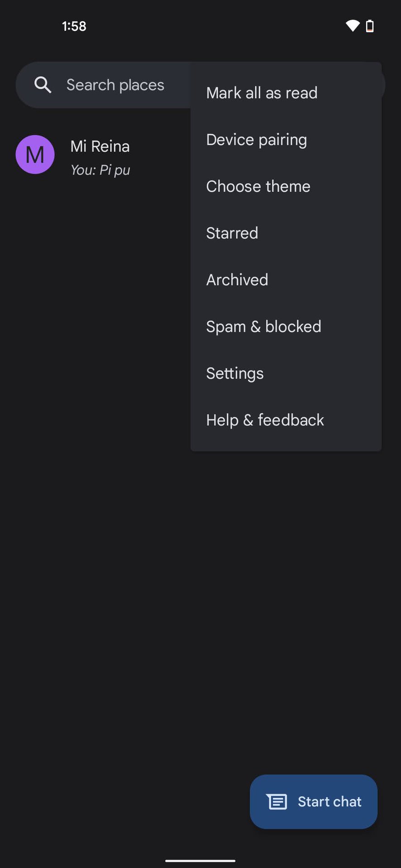The height and width of the screenshot is (868, 401).
Task: Tap the message icon in Start chat
Action: tap(277, 802)
